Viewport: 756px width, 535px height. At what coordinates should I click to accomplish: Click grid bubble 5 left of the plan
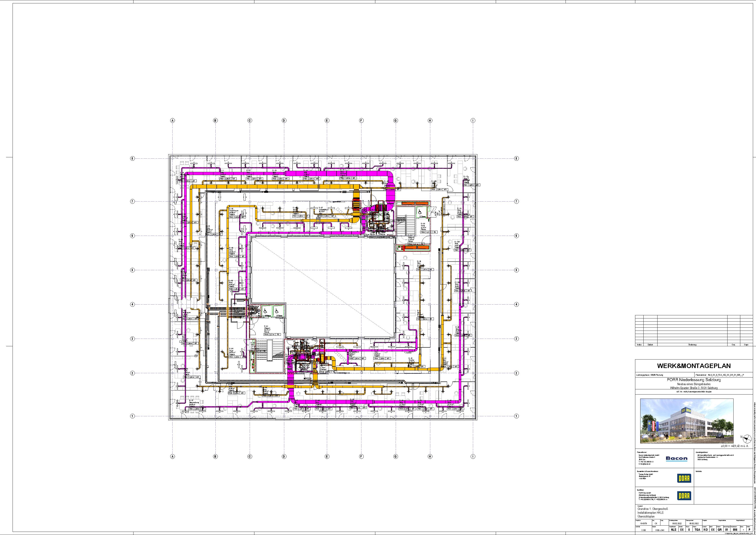(132, 270)
